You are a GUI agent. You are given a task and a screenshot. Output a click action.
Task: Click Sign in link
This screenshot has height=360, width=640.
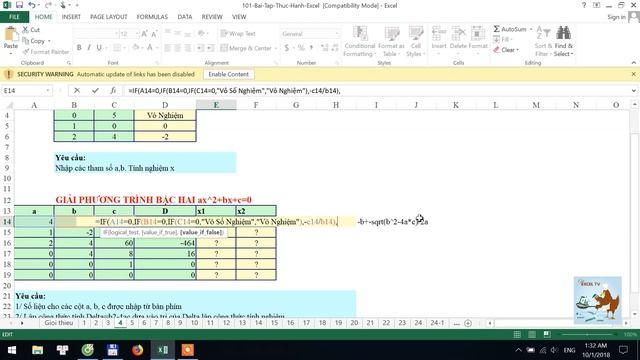click(x=616, y=17)
